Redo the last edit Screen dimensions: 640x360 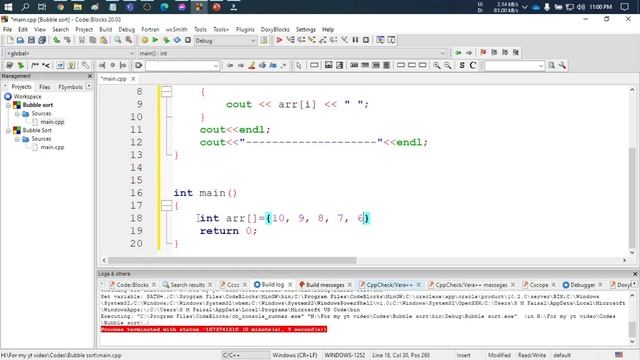[x=67, y=40]
